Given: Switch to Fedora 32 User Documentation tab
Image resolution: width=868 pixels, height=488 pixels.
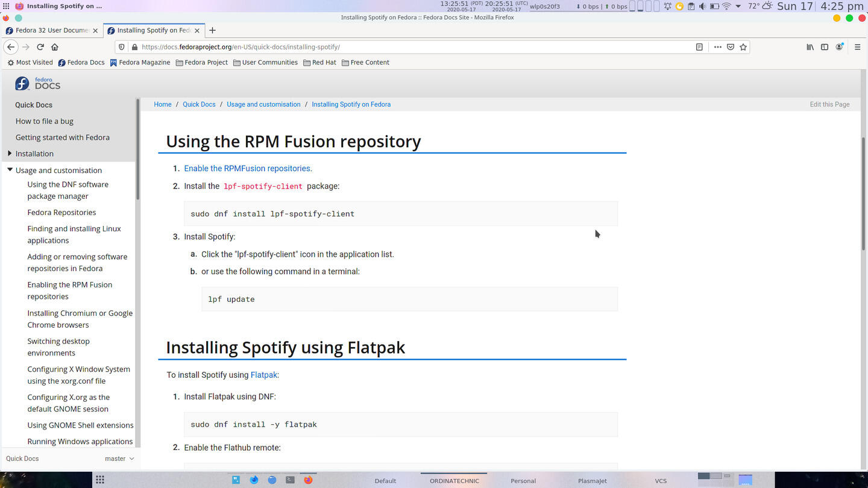Looking at the screenshot, I should point(52,30).
